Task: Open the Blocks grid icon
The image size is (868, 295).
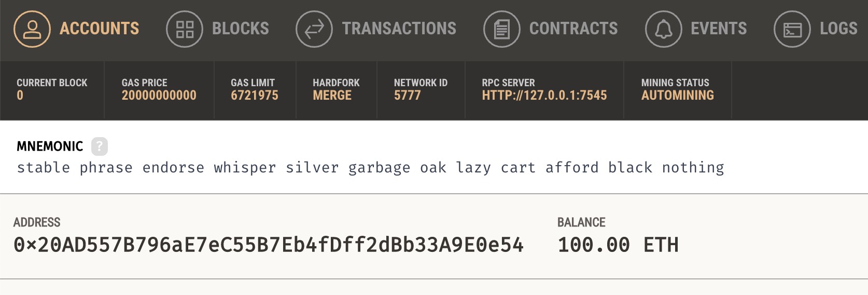Action: pyautogui.click(x=185, y=29)
